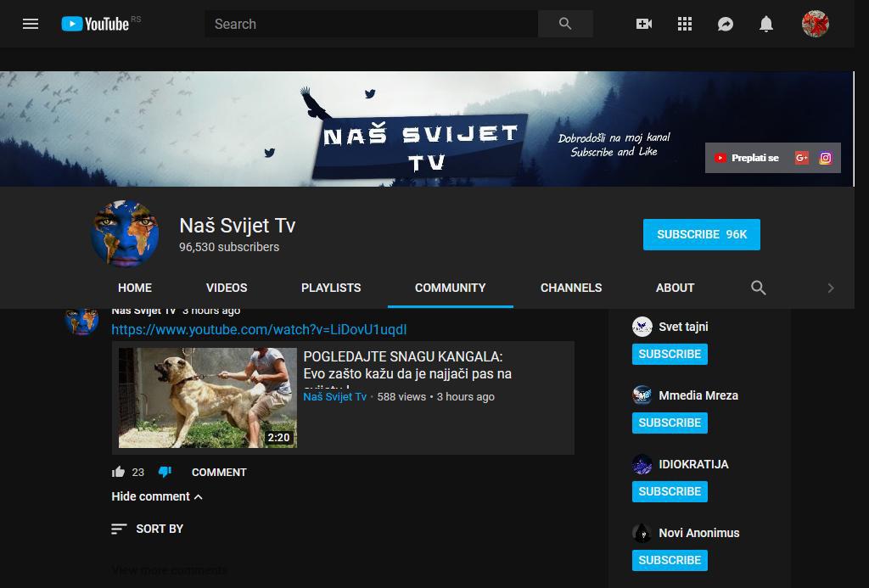The height and width of the screenshot is (588, 869).
Task: Click the SUBSCRIBE 96K button
Action: click(x=701, y=234)
